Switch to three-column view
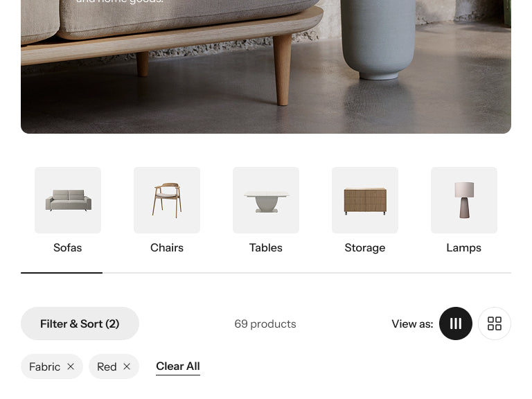Image resolution: width=532 pixels, height=399 pixels. [x=456, y=323]
